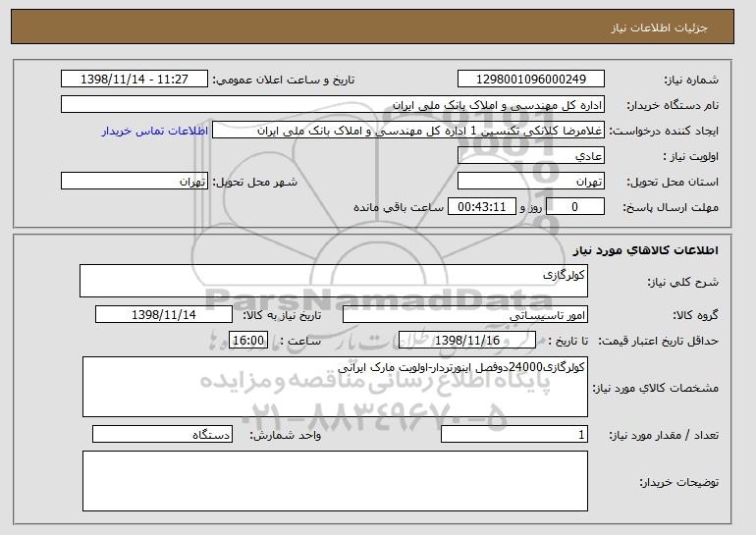Click the ساعت field 16:00
This screenshot has height=535, width=756.
248,341
